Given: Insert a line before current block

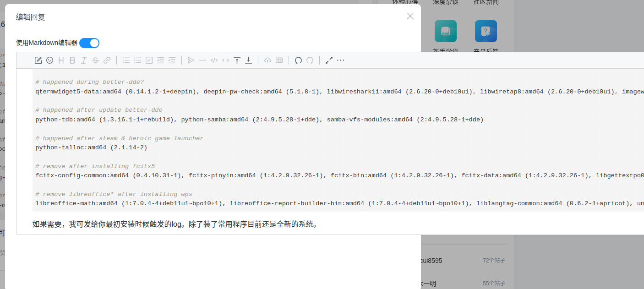Looking at the screenshot, I should coord(237,60).
